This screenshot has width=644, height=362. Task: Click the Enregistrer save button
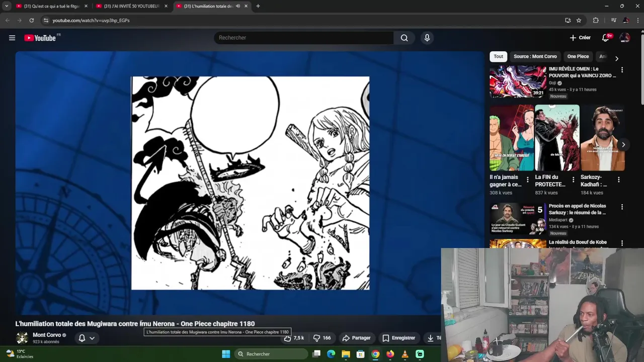[x=398, y=338]
